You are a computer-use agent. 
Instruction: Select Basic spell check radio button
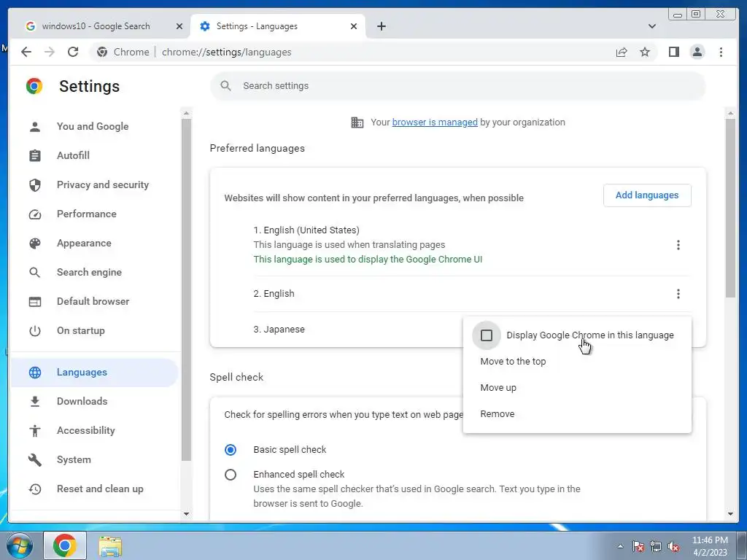(x=231, y=449)
